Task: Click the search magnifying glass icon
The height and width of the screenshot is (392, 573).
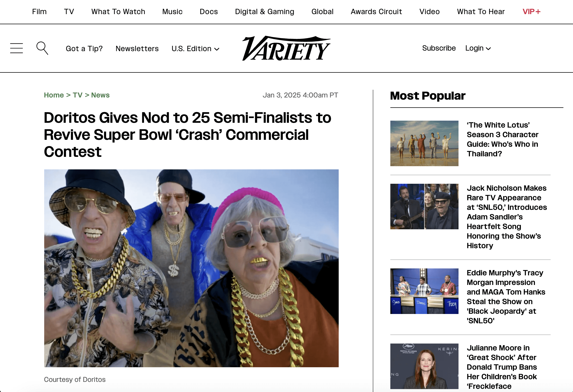Action: [42, 48]
